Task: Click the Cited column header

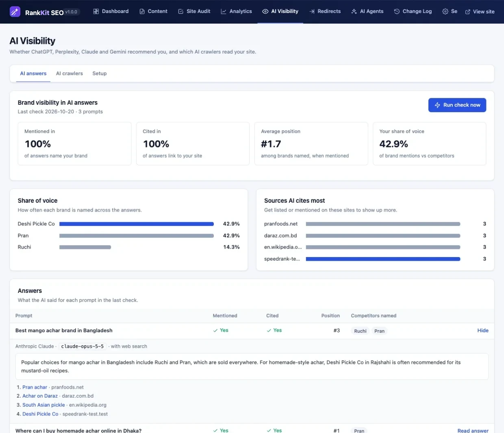Action: (x=272, y=316)
